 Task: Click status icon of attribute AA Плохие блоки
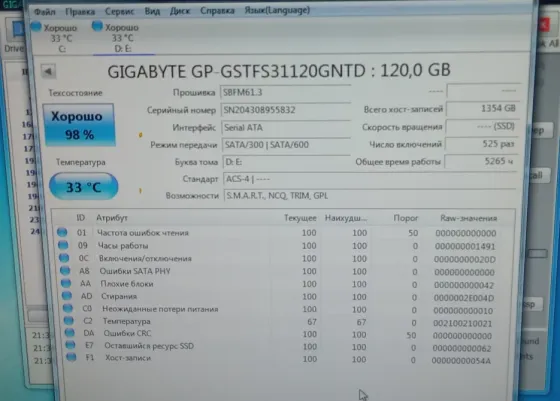[x=66, y=283]
